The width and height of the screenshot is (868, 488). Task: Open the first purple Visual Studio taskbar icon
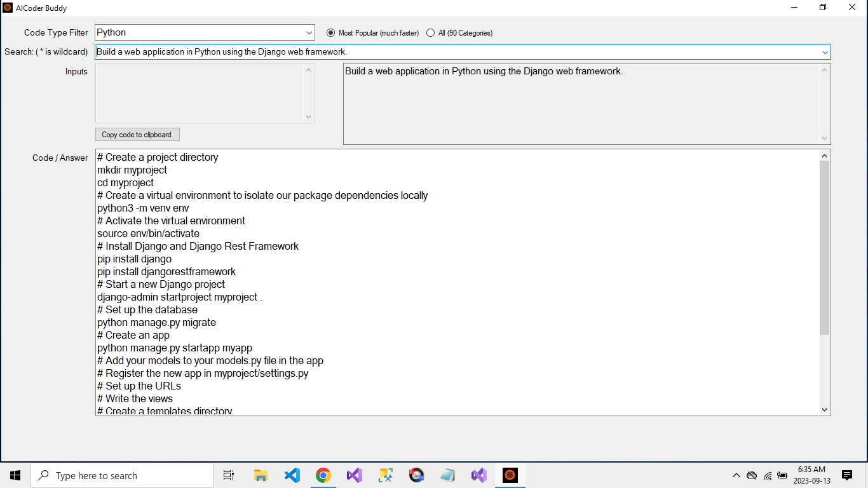[354, 475]
